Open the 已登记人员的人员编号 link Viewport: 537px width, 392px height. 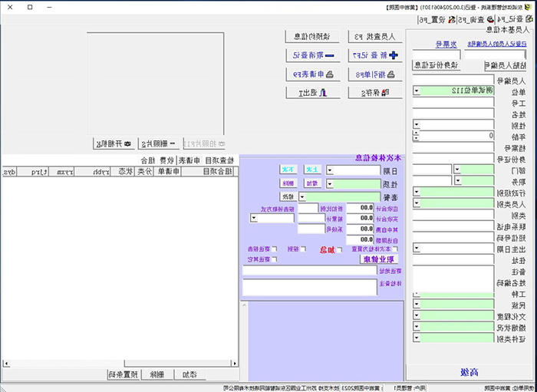click(497, 44)
